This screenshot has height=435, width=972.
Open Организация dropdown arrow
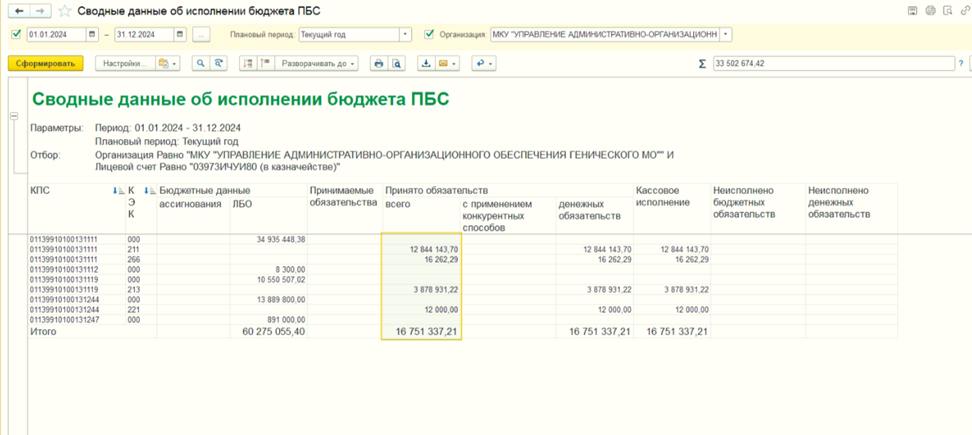coord(726,35)
